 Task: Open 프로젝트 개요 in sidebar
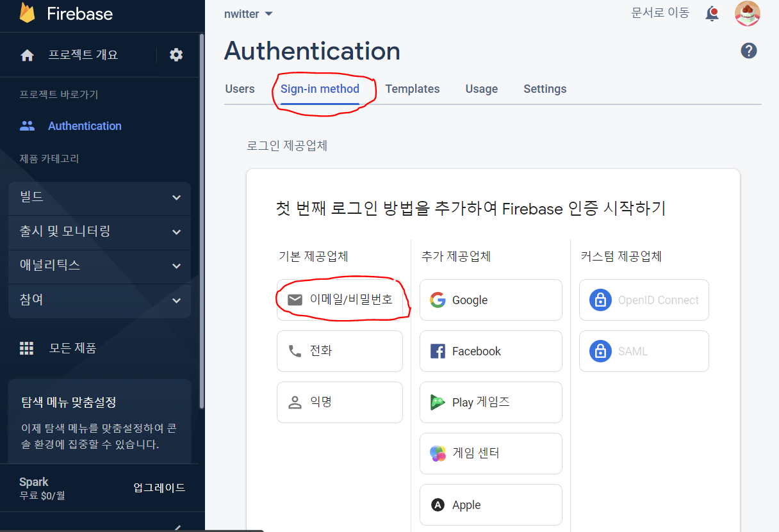pos(83,55)
